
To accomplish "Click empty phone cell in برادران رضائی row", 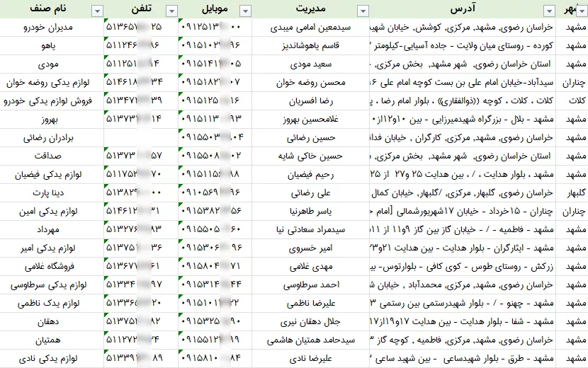I will pos(141,138).
